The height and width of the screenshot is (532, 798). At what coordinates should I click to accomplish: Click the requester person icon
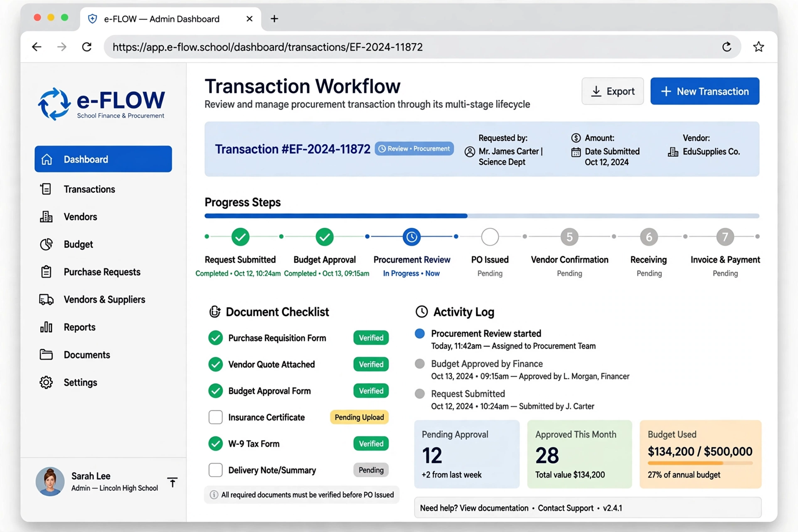point(470,152)
